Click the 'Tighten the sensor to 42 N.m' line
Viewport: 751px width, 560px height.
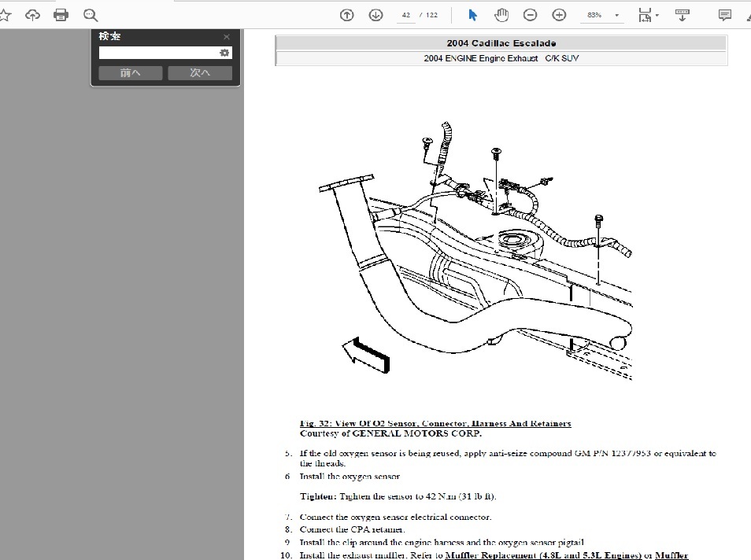pyautogui.click(x=398, y=496)
